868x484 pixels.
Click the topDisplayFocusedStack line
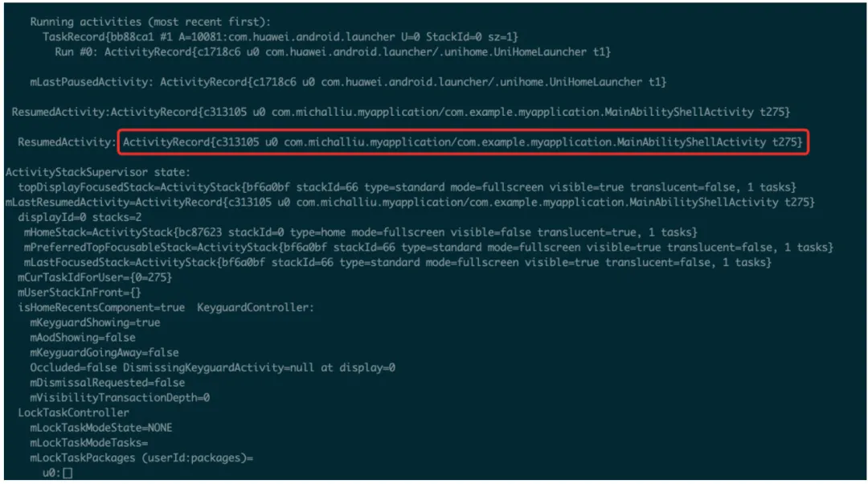407,187
